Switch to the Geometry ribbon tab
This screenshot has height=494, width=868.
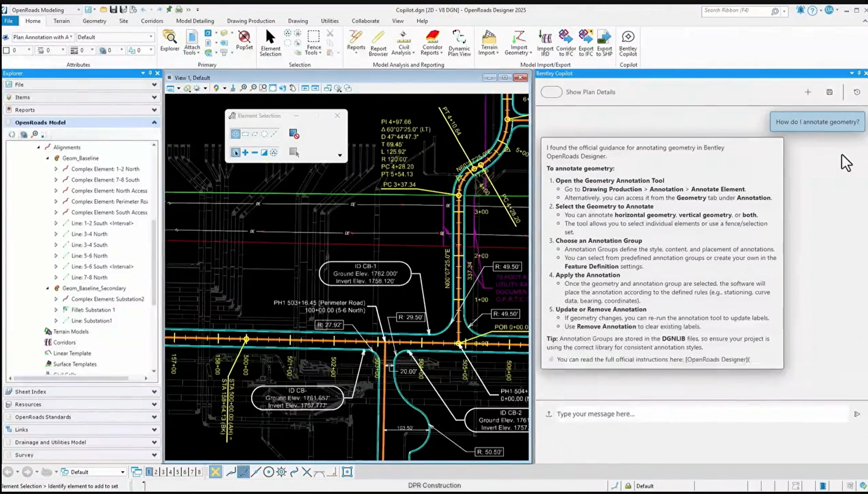click(x=94, y=21)
